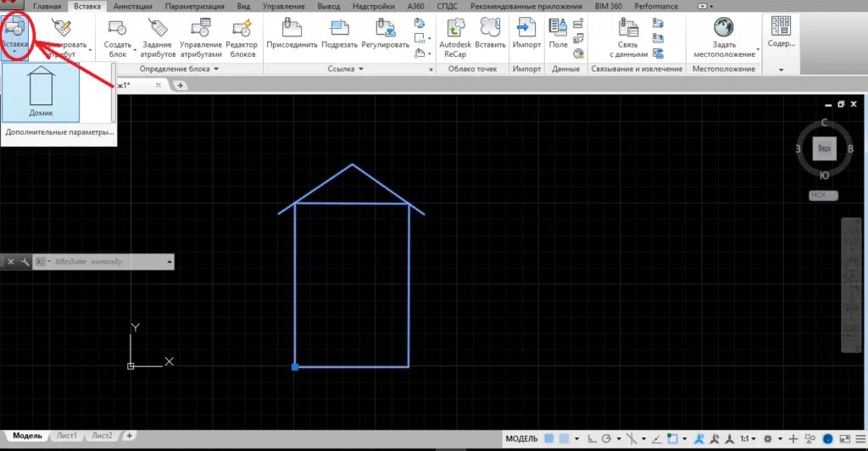Click the isolate objects icon in status bar
The height and width of the screenshot is (451, 868).
coord(810,439)
